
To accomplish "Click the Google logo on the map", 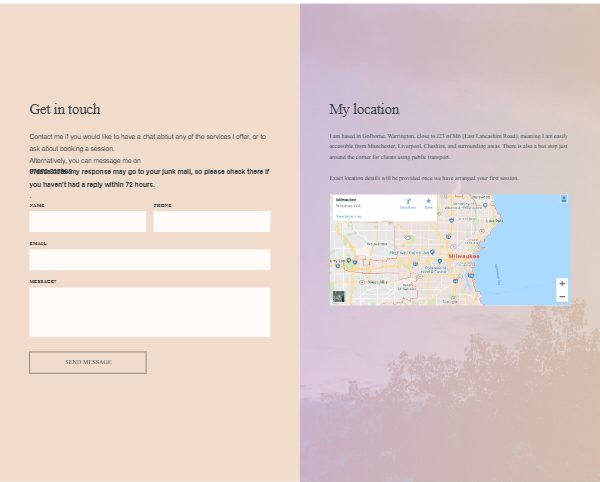I will [x=450, y=301].
